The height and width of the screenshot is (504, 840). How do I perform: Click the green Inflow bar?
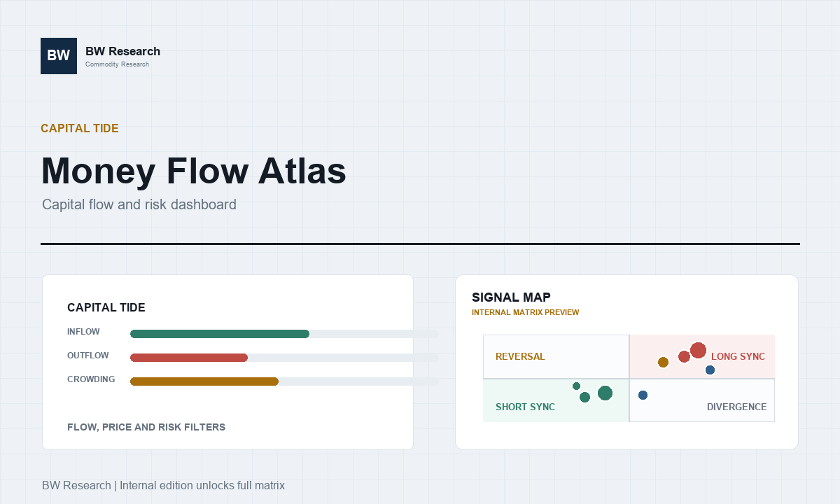220,334
